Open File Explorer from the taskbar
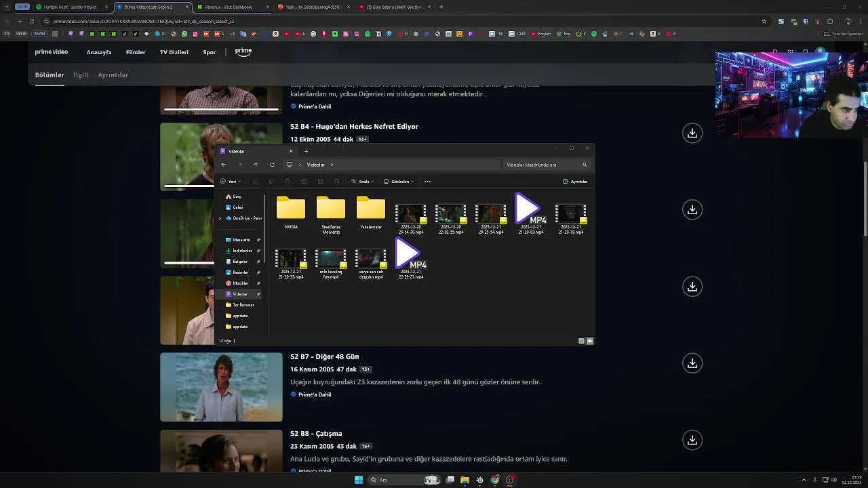868x488 pixels. [465, 480]
